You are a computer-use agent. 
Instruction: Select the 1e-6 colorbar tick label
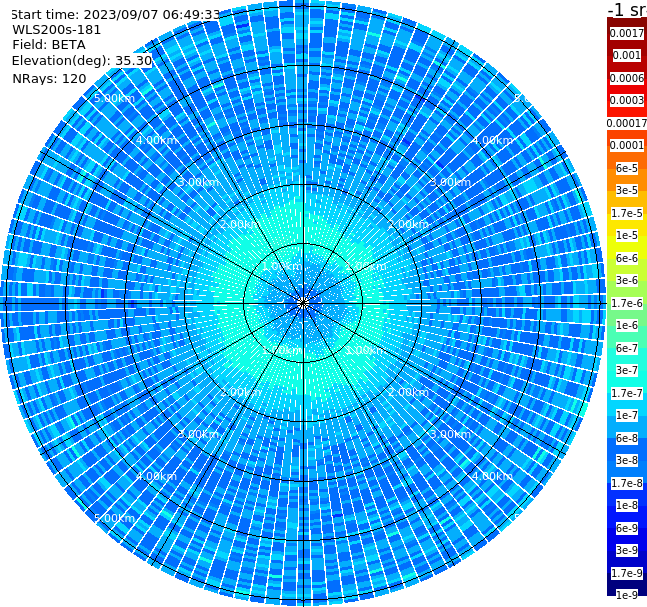(627, 325)
